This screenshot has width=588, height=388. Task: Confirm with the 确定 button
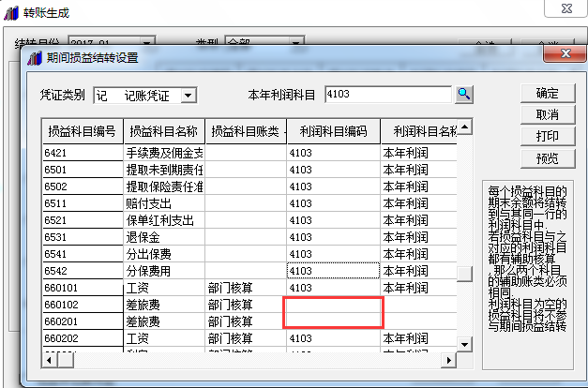click(548, 93)
